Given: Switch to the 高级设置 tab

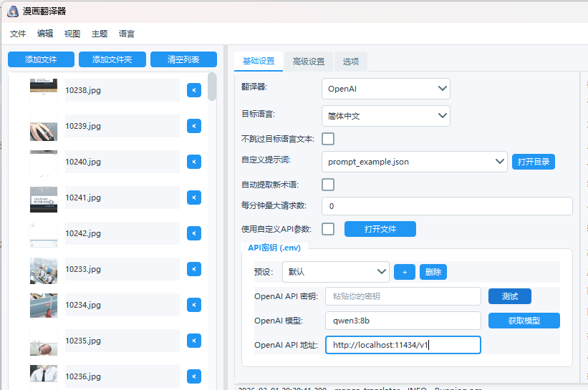Looking at the screenshot, I should click(308, 62).
